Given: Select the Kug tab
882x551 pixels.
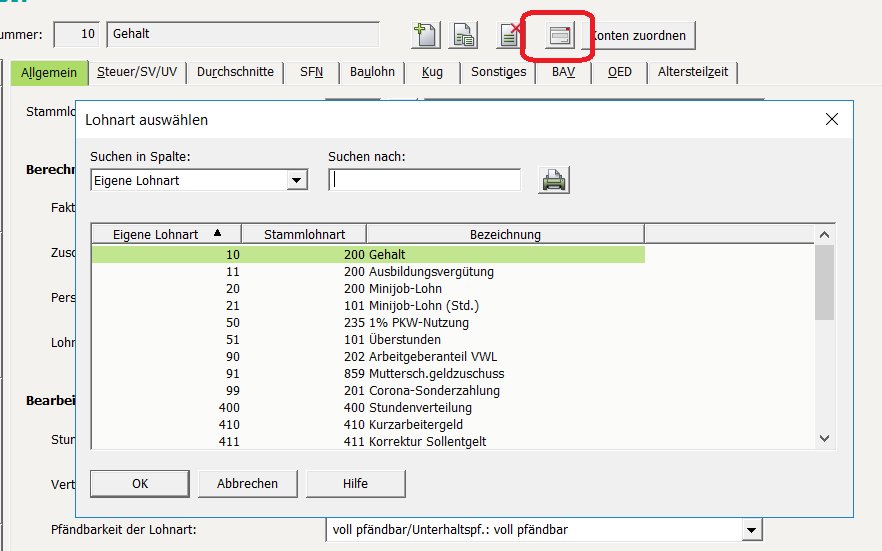Looking at the screenshot, I should click(432, 72).
